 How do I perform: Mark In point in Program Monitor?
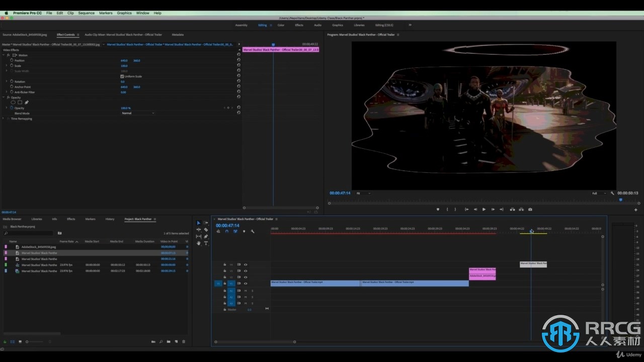(447, 209)
